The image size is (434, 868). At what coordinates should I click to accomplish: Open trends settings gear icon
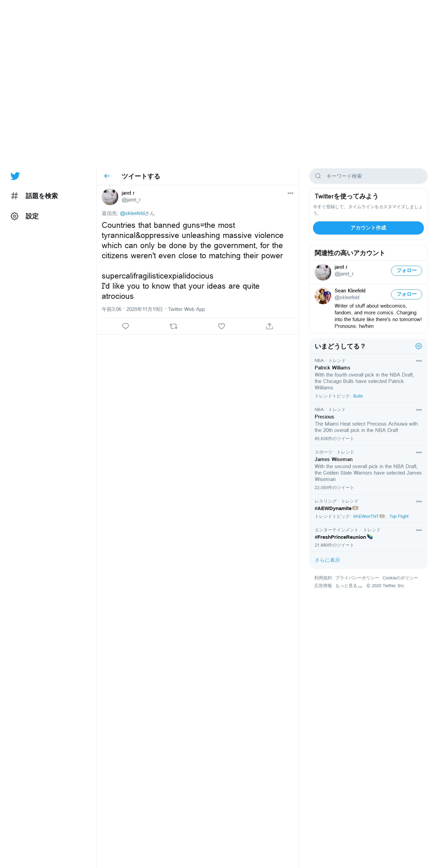418,346
